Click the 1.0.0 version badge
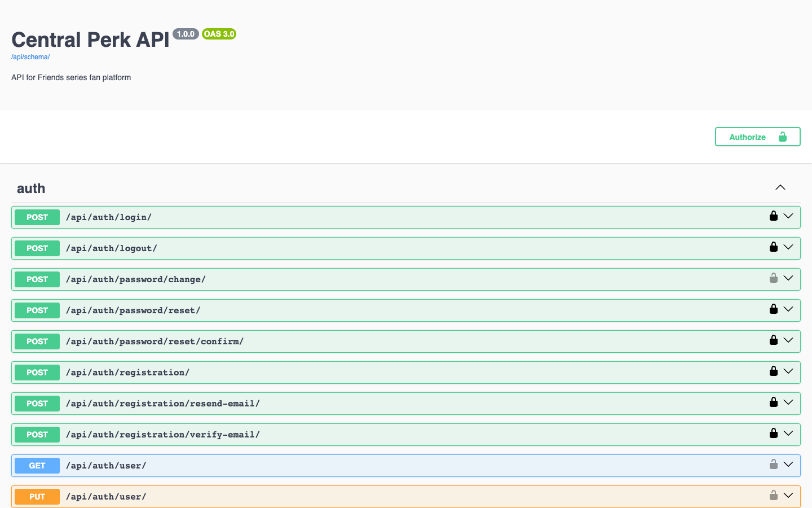 [x=186, y=34]
